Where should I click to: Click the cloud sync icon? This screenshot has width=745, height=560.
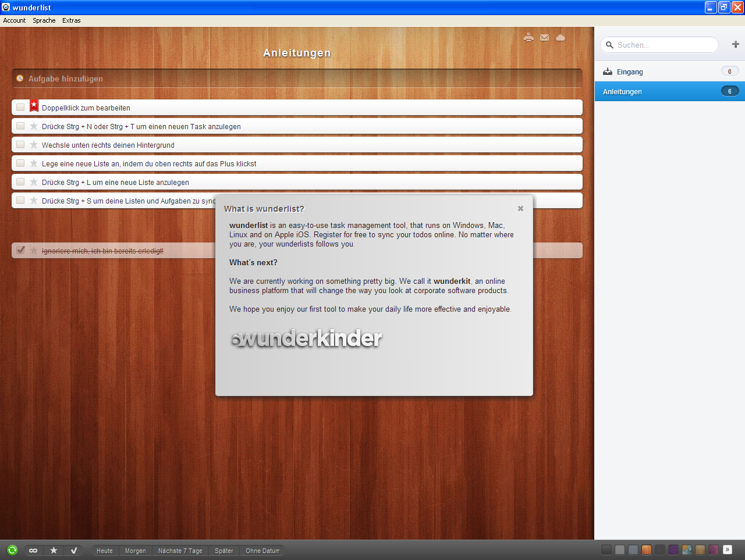560,37
